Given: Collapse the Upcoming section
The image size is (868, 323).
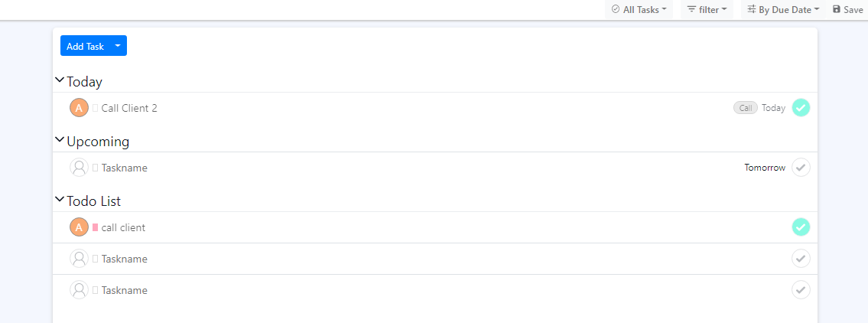Looking at the screenshot, I should coord(60,140).
